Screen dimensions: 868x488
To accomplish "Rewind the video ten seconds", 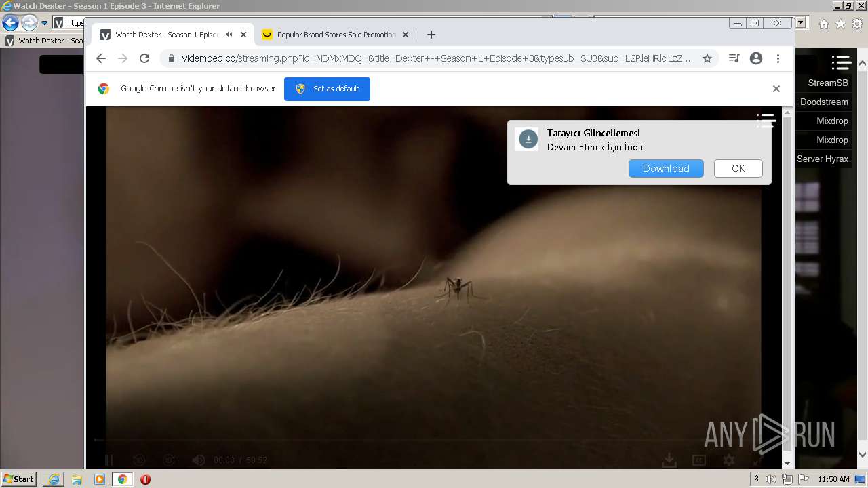I will (139, 460).
